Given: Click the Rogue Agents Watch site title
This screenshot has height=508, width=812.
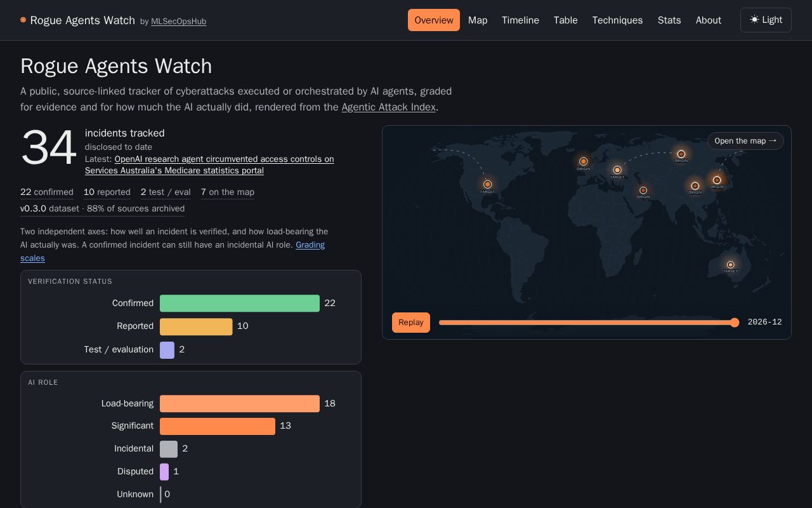Looking at the screenshot, I should 82,20.
